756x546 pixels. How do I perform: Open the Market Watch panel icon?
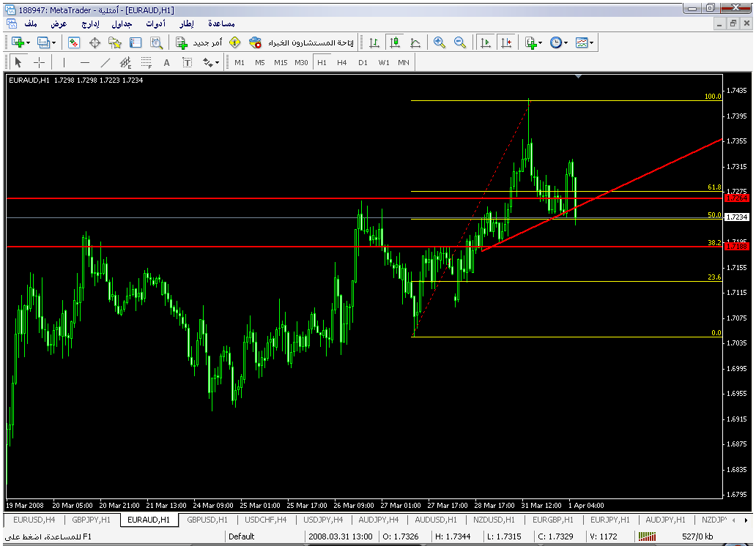click(x=74, y=43)
